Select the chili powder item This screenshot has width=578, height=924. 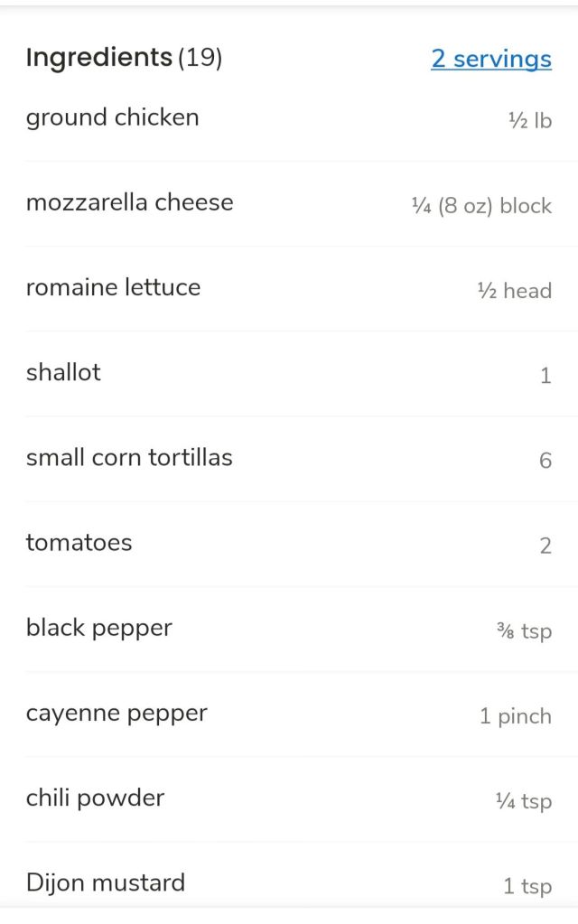96,798
